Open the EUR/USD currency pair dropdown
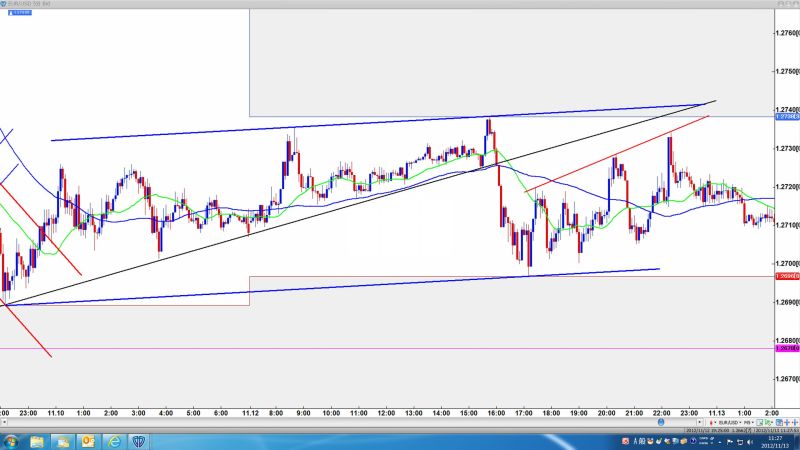This screenshot has width=800, height=450. coord(730,422)
